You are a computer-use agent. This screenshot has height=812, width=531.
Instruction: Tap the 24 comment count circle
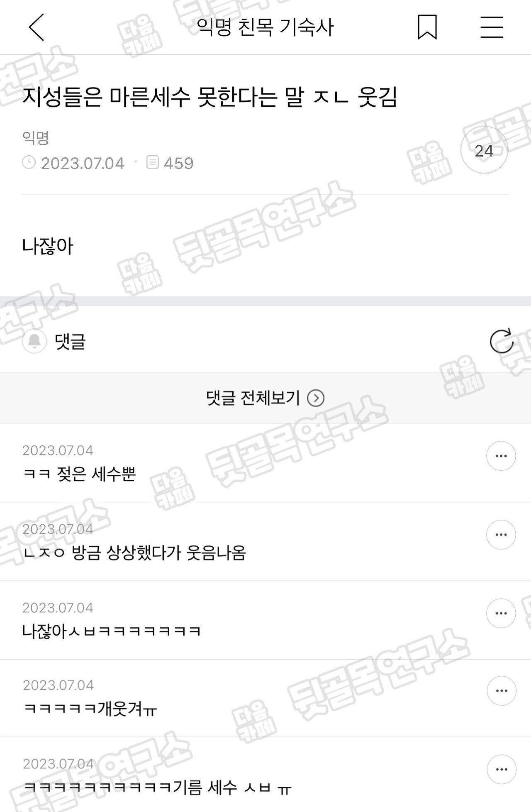[x=484, y=150]
